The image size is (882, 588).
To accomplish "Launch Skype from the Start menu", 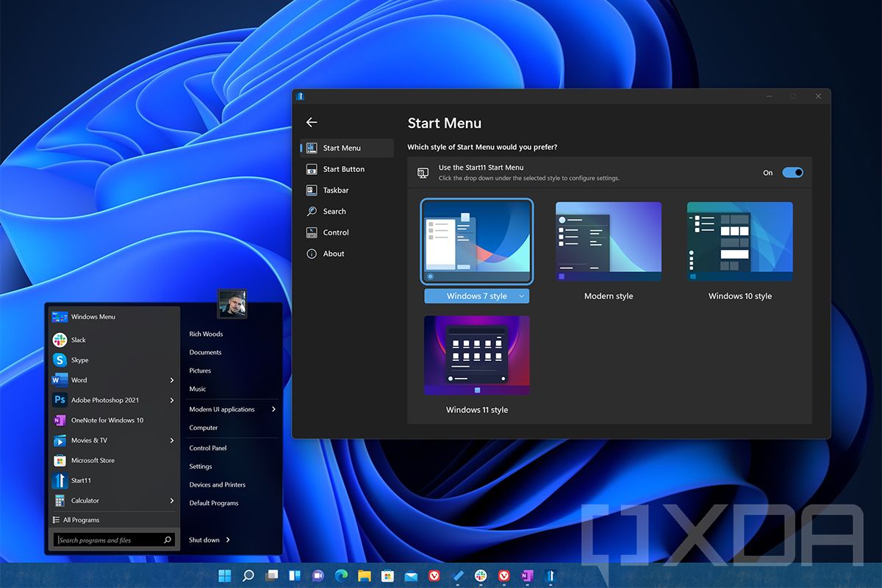I will [79, 360].
